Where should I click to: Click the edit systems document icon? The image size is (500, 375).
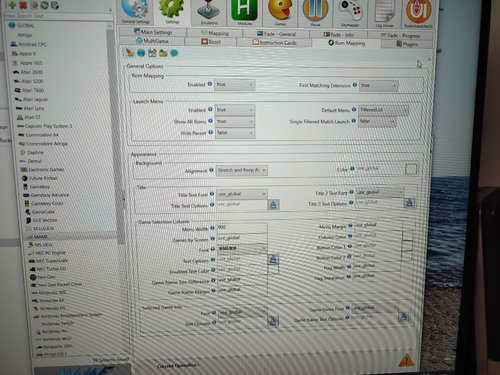(x=54, y=6)
